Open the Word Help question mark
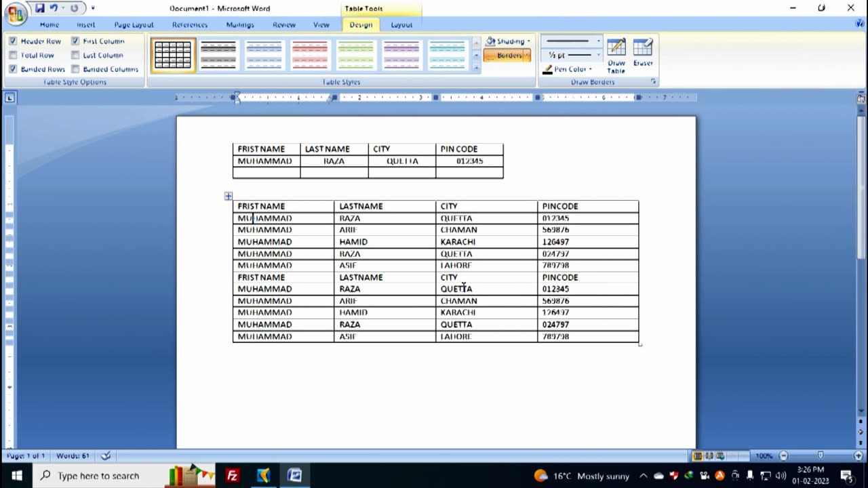The height and width of the screenshot is (488, 868). (x=860, y=24)
